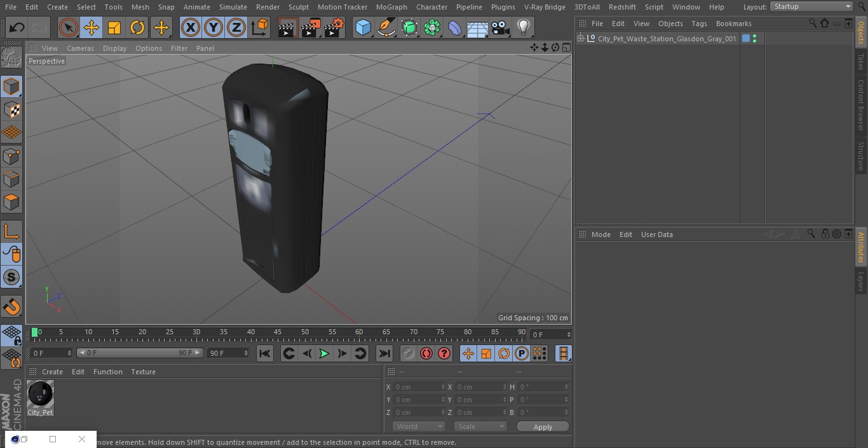Click the Apply coordinates button
Viewport: 868px width, 448px height.
[x=543, y=427]
